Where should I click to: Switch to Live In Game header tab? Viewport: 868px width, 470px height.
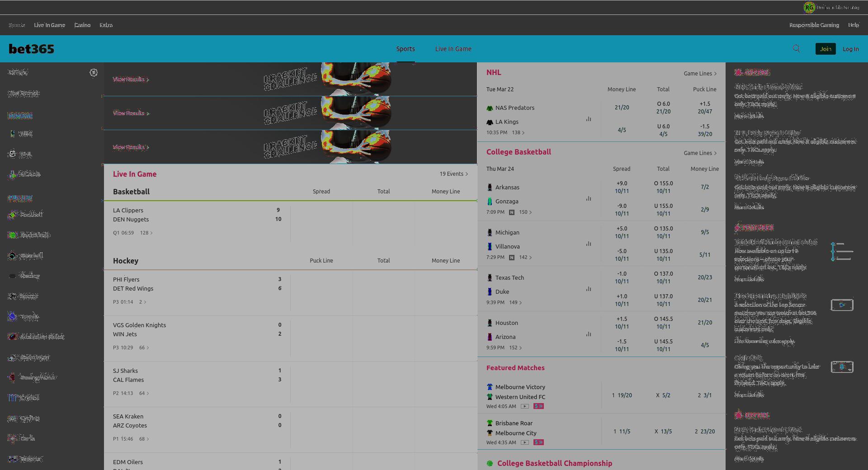453,49
